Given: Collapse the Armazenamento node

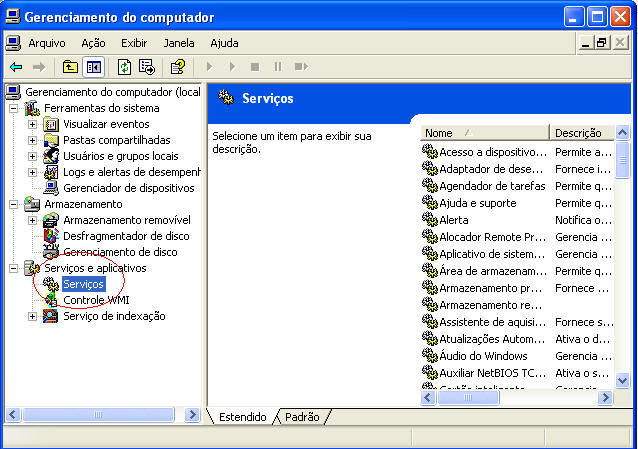Looking at the screenshot, I should click(x=13, y=204).
